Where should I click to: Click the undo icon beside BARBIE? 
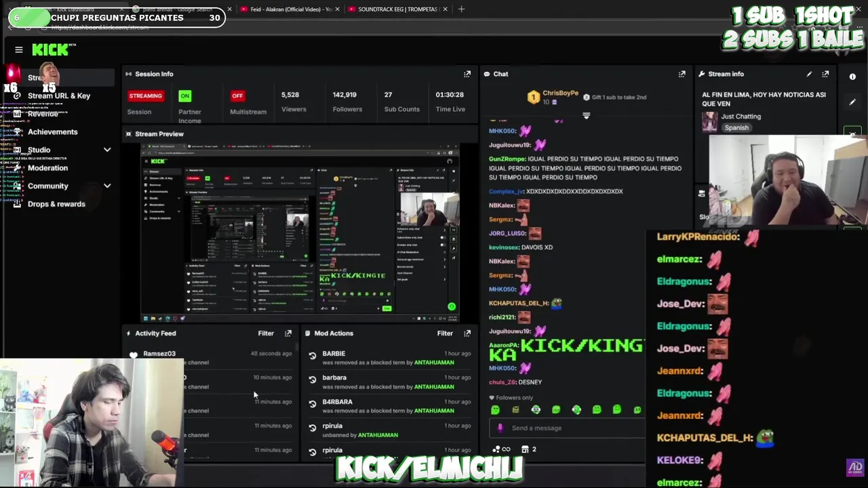[x=313, y=356]
